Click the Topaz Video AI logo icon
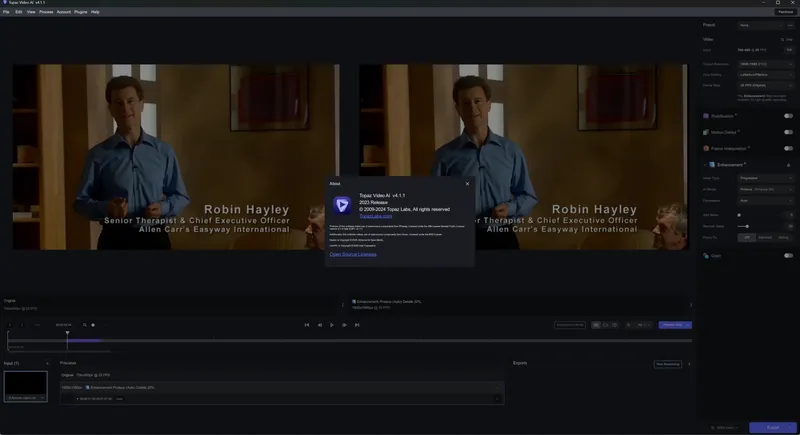 point(342,205)
